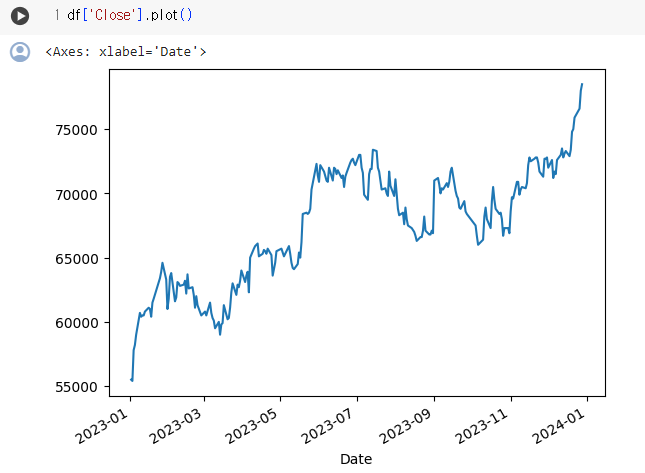
Task: Click x-axis tick label 2023-11
Action: pos(482,426)
